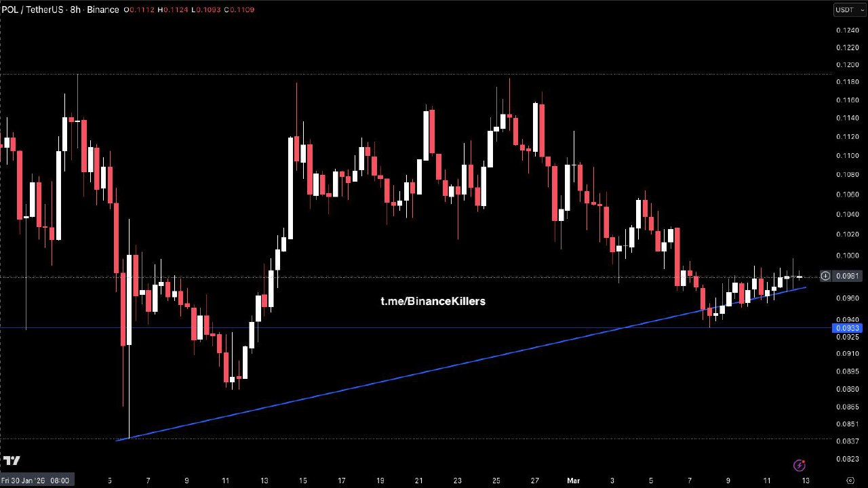
Task: Select the blue 0.0933 price label
Action: (x=848, y=328)
